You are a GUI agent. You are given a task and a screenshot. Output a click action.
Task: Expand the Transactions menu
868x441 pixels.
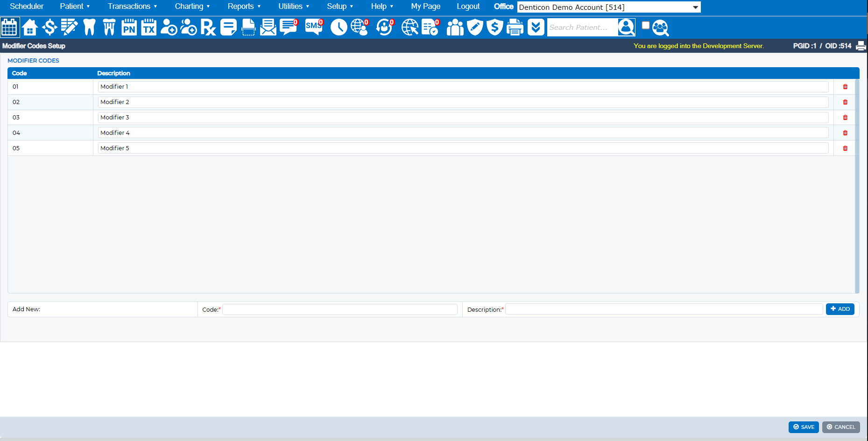coord(132,7)
